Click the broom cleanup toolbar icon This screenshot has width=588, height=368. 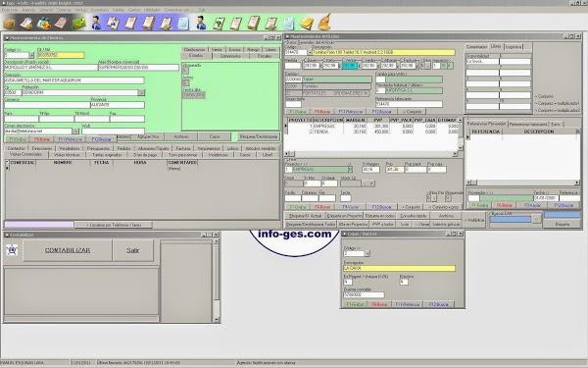pos(324,23)
